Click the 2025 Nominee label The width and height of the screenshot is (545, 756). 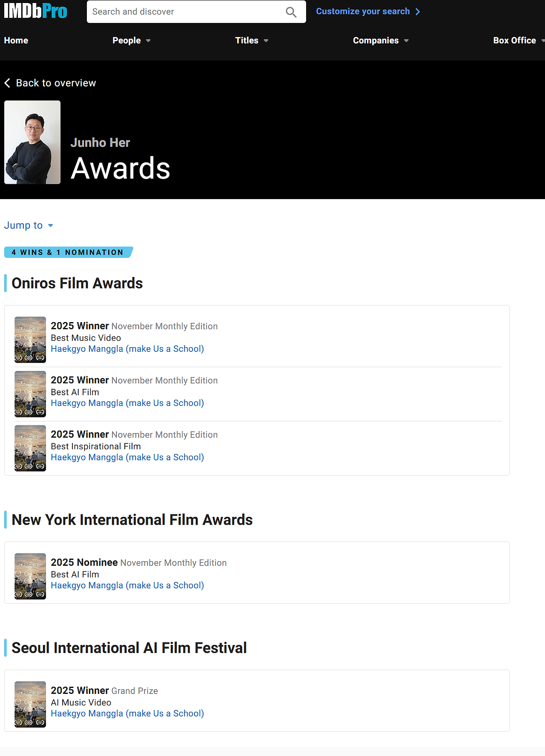pos(84,562)
